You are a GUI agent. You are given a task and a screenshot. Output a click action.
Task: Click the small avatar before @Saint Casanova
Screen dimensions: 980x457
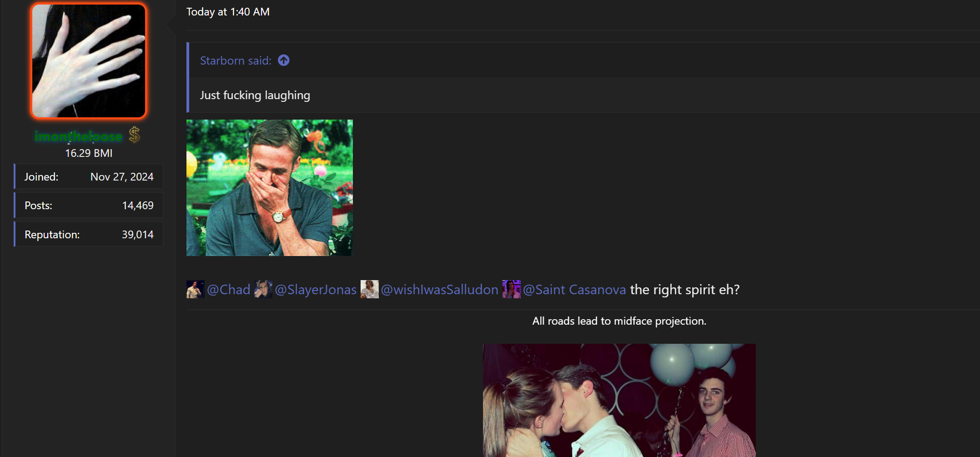tap(511, 289)
